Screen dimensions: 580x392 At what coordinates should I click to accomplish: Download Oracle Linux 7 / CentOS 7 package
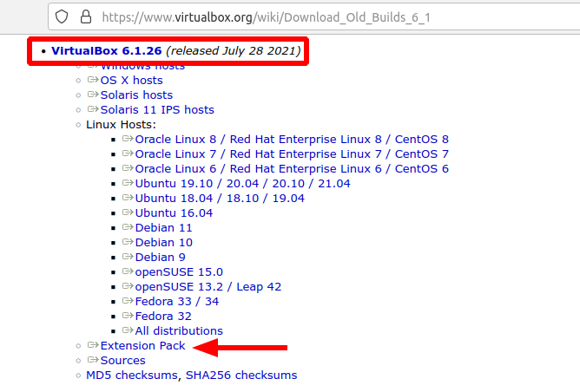click(292, 154)
